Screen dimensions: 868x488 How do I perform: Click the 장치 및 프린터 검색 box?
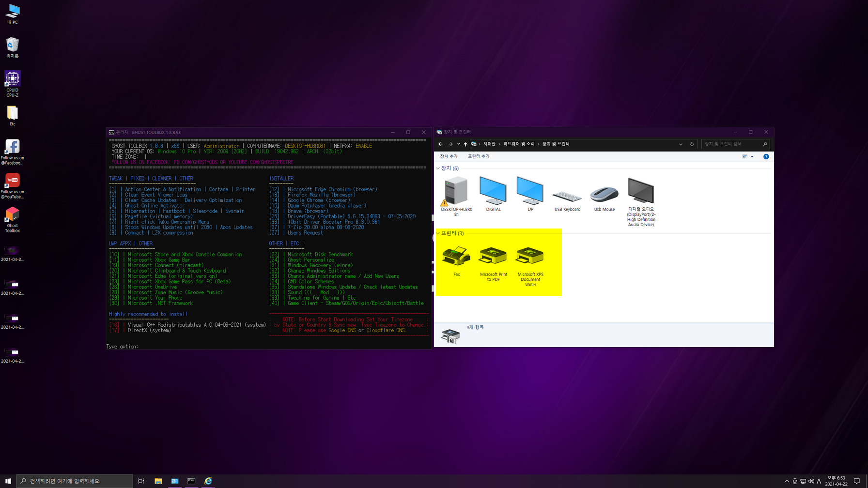click(735, 144)
